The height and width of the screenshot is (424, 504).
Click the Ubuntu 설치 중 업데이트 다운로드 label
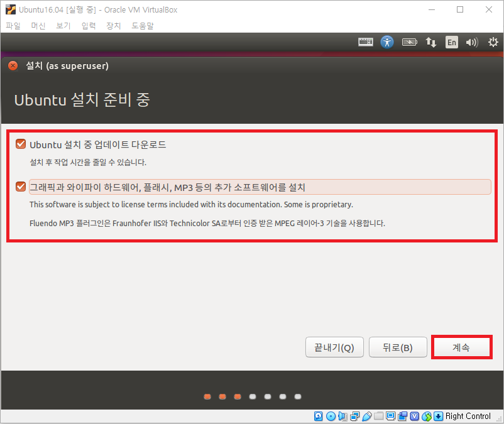pyautogui.click(x=97, y=144)
